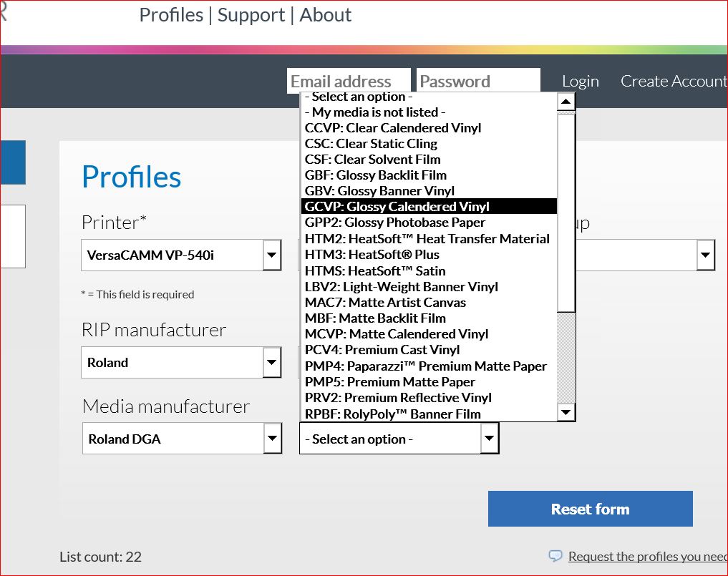Expand the RIP manufacturer dropdown Roland
The height and width of the screenshot is (576, 728).
click(x=181, y=362)
